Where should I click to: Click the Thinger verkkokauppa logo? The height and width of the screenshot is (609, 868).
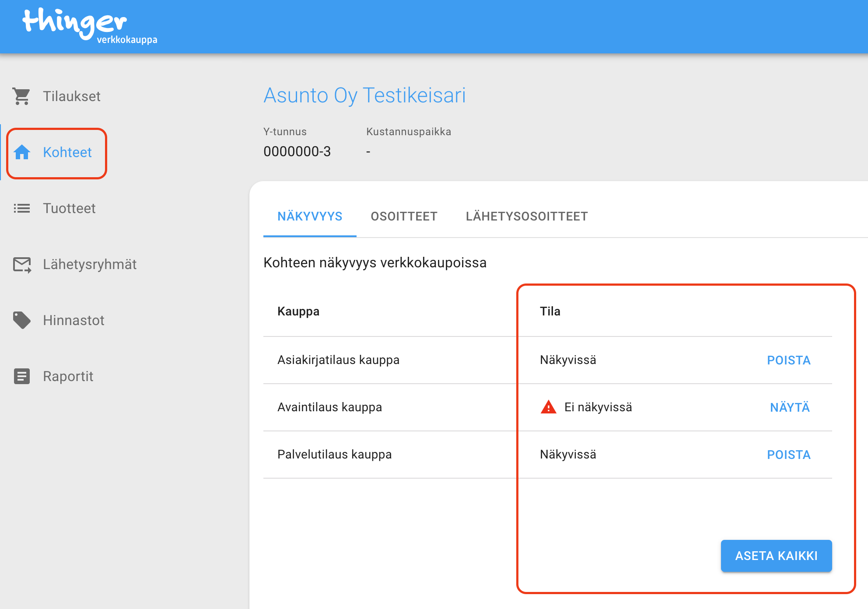89,26
